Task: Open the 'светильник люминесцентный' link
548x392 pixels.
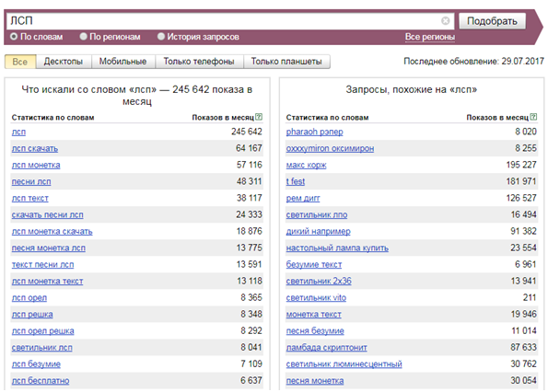Action: tap(344, 364)
